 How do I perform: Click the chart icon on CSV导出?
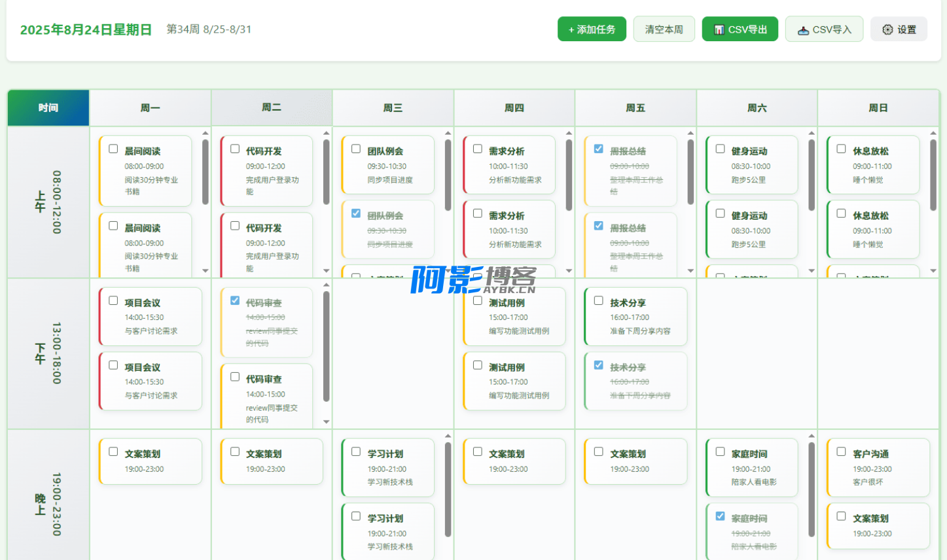[719, 29]
